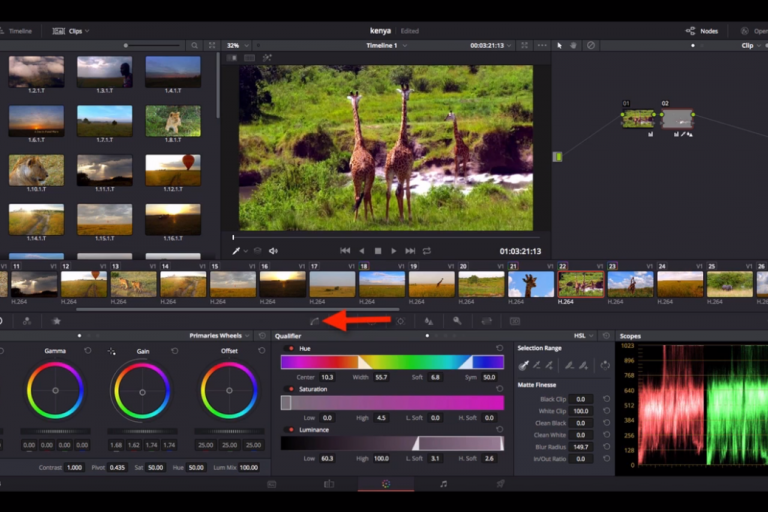Select the picker subtract tool
Image resolution: width=768 pixels, height=512 pixels.
coord(537,365)
